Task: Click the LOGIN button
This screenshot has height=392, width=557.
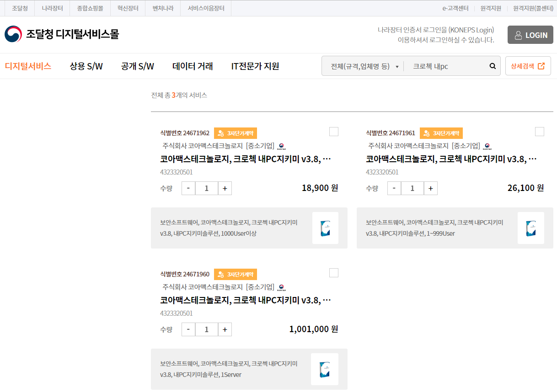Action: click(x=530, y=35)
